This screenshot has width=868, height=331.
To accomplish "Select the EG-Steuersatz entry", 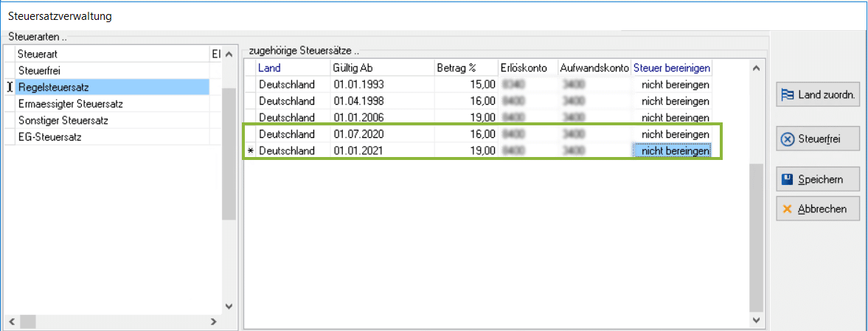I will 112,136.
